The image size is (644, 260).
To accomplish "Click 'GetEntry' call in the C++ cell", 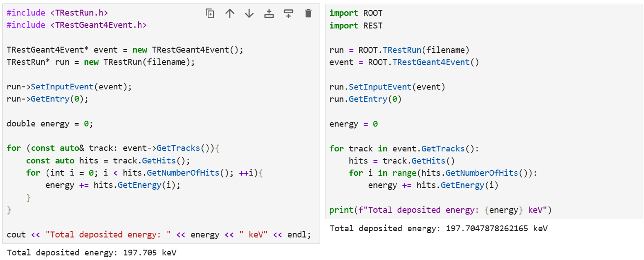I will (x=50, y=99).
